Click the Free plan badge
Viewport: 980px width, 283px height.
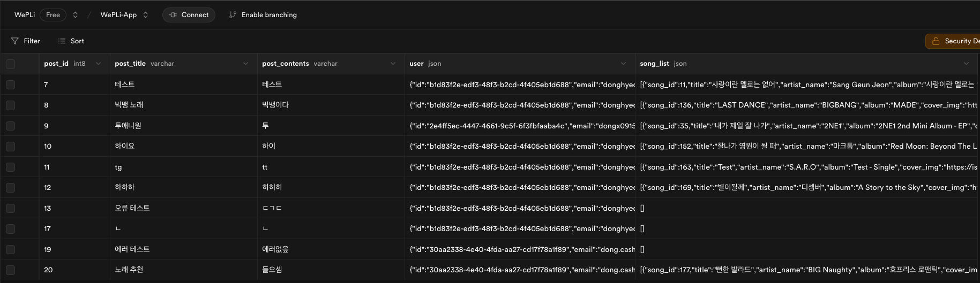[53, 15]
